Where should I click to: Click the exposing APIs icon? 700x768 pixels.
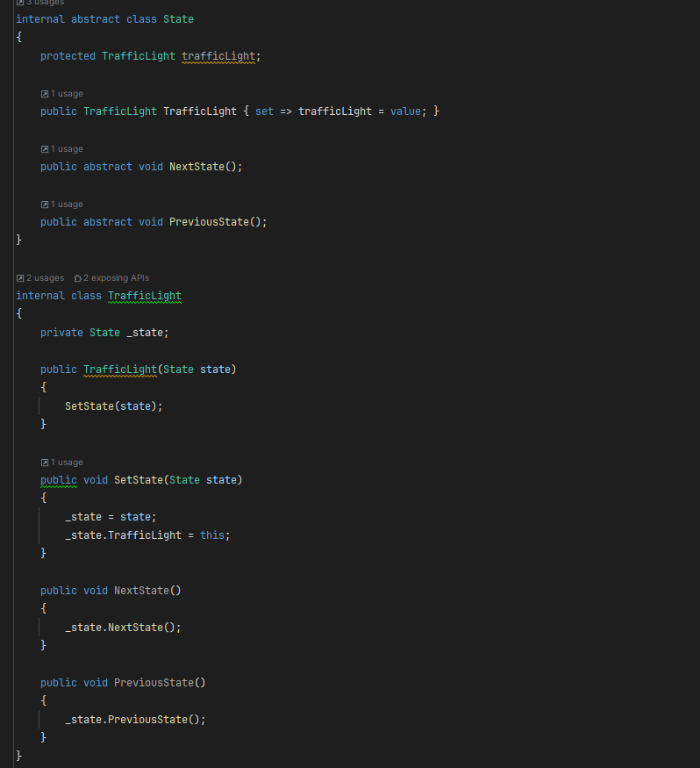77,278
